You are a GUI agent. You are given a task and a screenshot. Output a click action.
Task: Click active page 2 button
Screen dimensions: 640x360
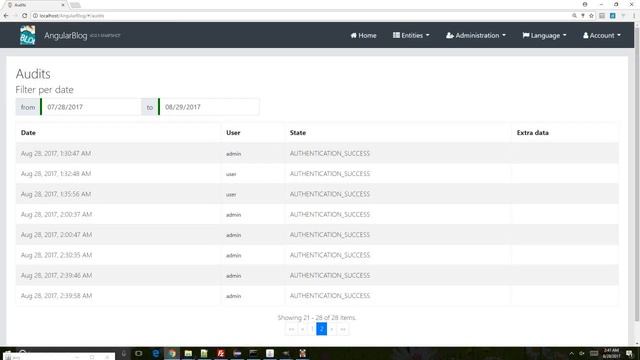pos(322,329)
